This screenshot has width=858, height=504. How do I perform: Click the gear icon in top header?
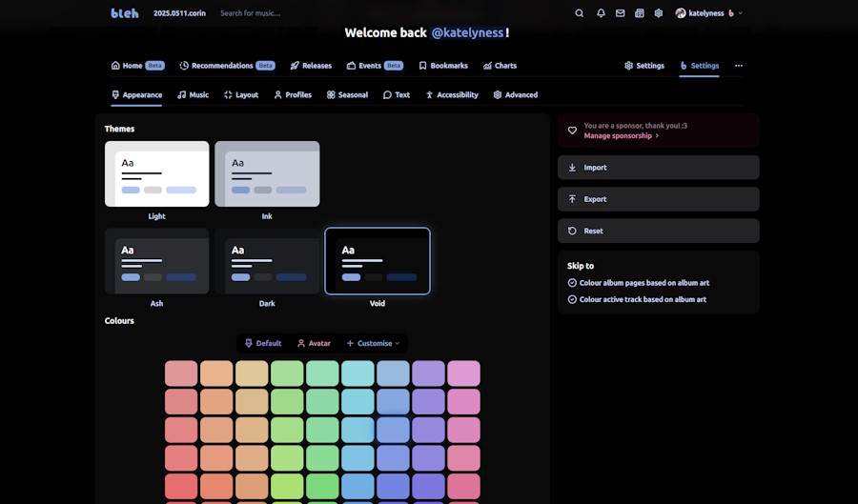click(x=658, y=13)
